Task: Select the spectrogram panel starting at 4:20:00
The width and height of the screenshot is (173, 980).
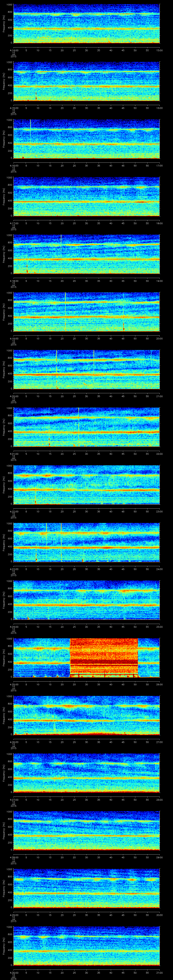Action: tap(86, 369)
